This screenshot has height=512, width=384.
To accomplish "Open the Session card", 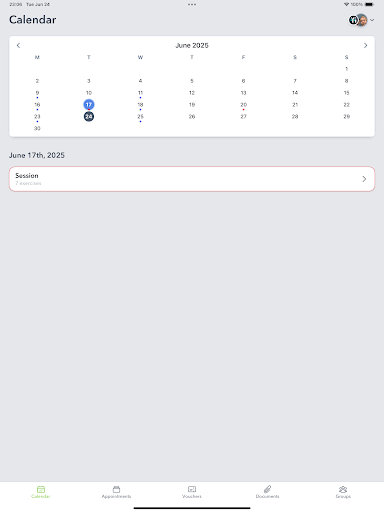I will coord(192,179).
